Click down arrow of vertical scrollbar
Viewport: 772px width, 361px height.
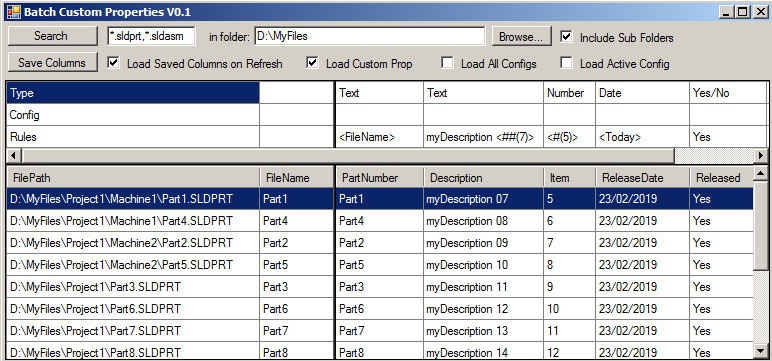[x=760, y=350]
